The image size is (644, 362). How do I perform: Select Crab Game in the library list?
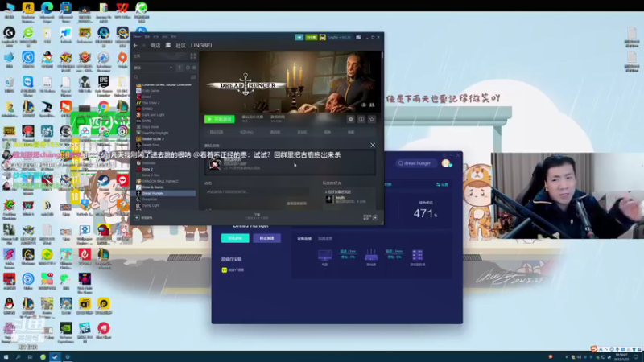(151, 91)
